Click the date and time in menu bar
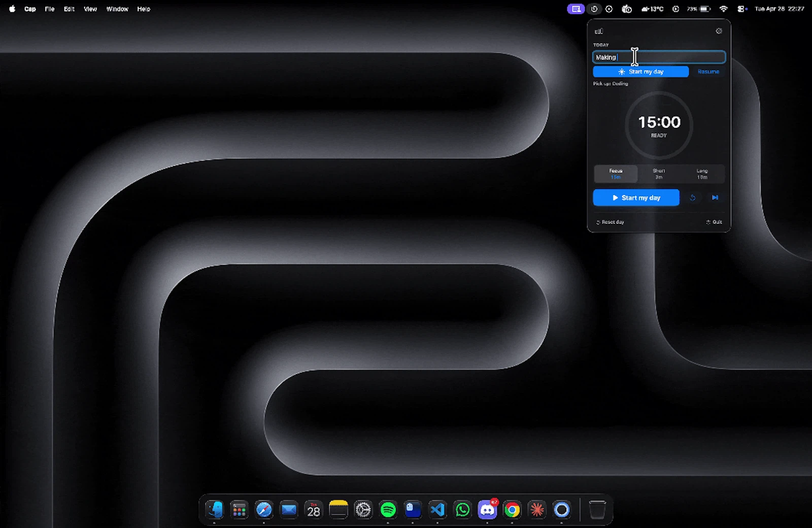The height and width of the screenshot is (528, 812). [x=779, y=9]
